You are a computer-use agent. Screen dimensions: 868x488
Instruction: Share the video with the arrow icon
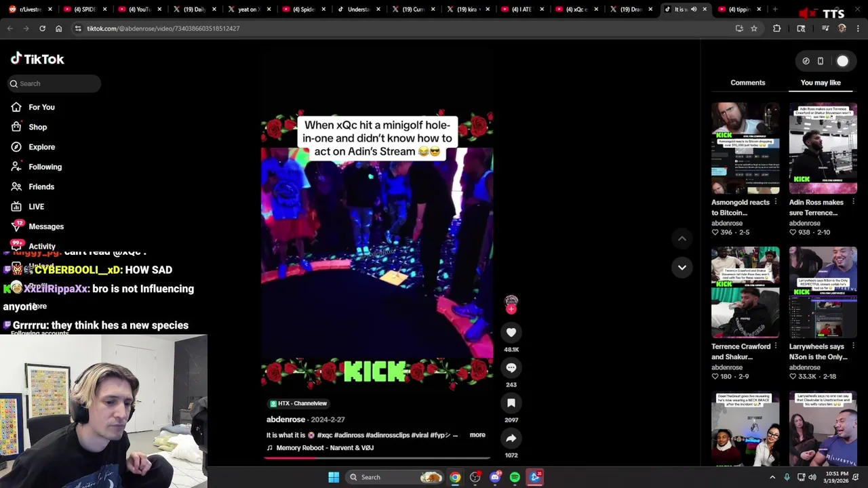click(x=511, y=438)
